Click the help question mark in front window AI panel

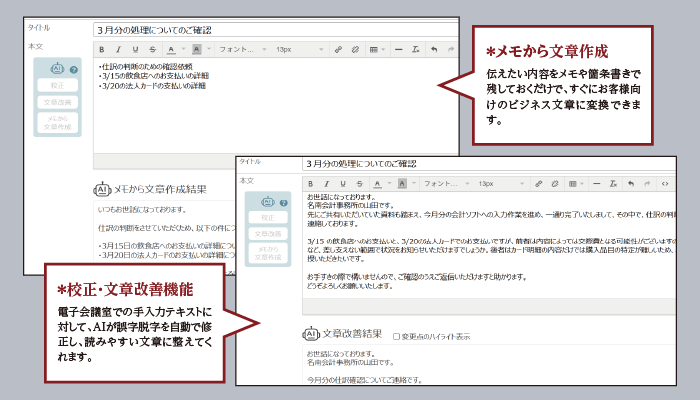(x=283, y=203)
